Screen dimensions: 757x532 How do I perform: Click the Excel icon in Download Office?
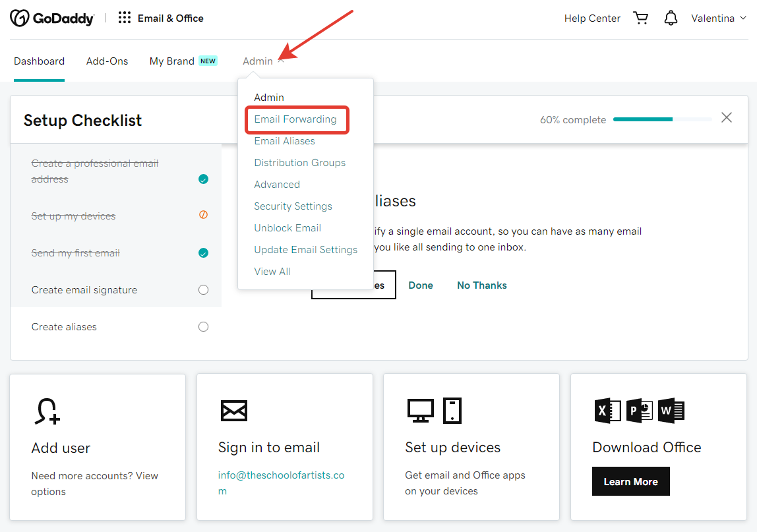[x=607, y=410]
